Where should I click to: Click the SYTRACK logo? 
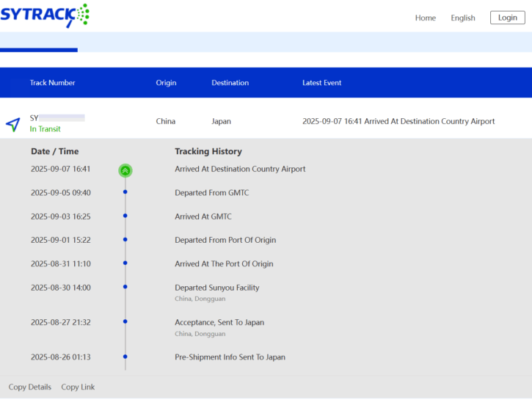click(44, 15)
